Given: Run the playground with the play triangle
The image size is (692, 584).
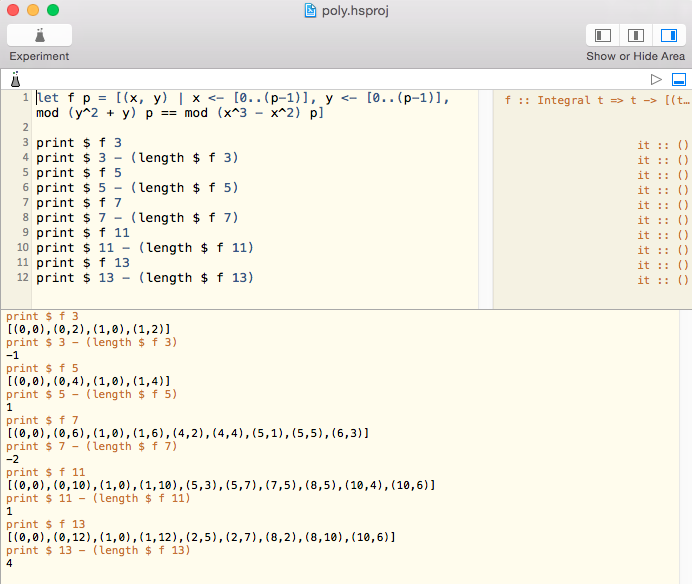Looking at the screenshot, I should pyautogui.click(x=656, y=79).
